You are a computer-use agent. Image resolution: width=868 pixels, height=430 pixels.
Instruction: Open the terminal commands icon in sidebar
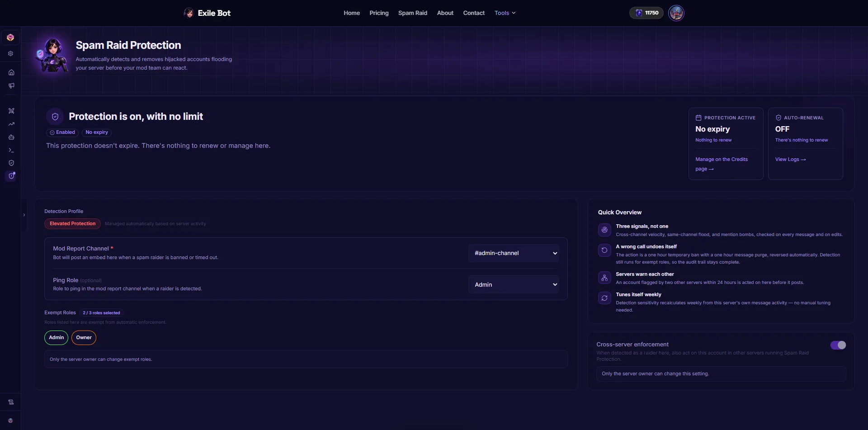pyautogui.click(x=11, y=150)
